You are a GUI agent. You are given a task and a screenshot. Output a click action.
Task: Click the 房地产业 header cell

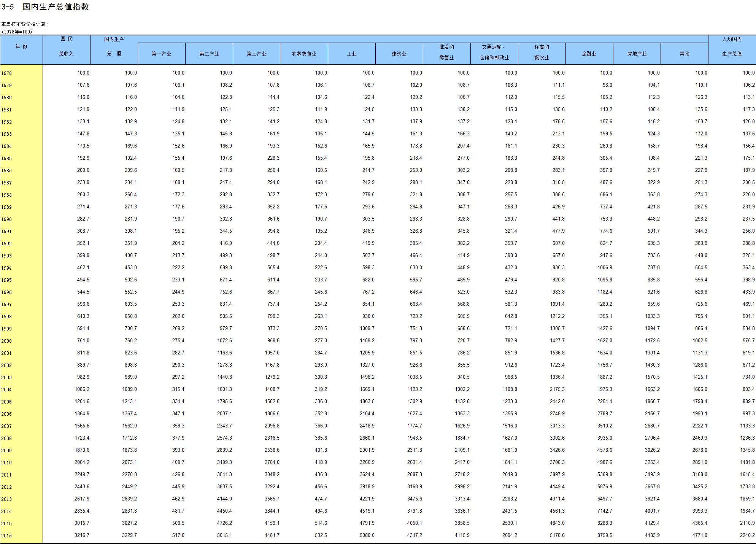coord(637,54)
